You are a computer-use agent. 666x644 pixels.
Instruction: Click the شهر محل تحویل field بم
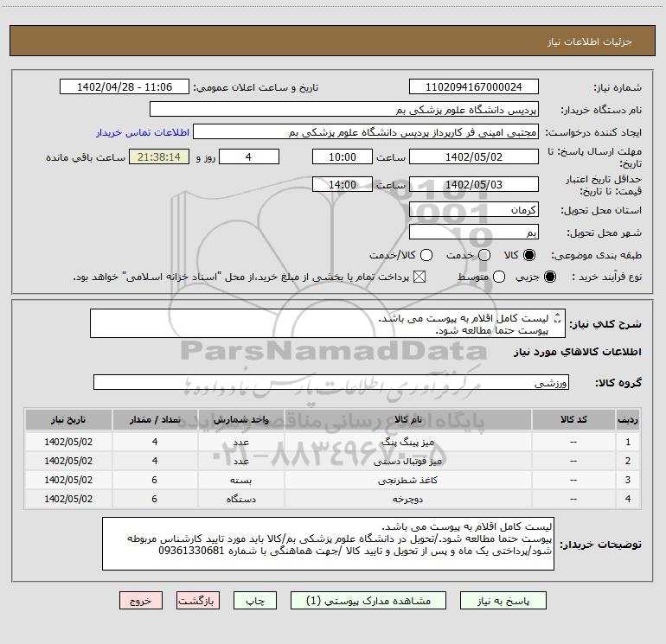click(474, 232)
